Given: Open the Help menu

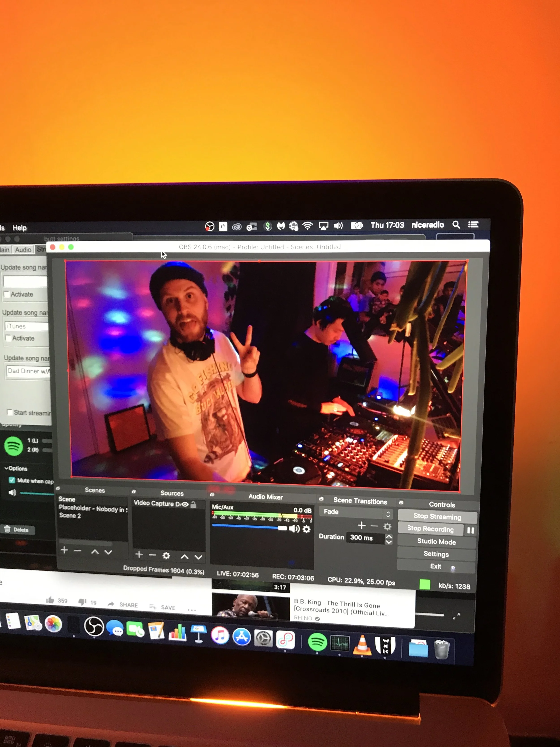Looking at the screenshot, I should click(19, 228).
